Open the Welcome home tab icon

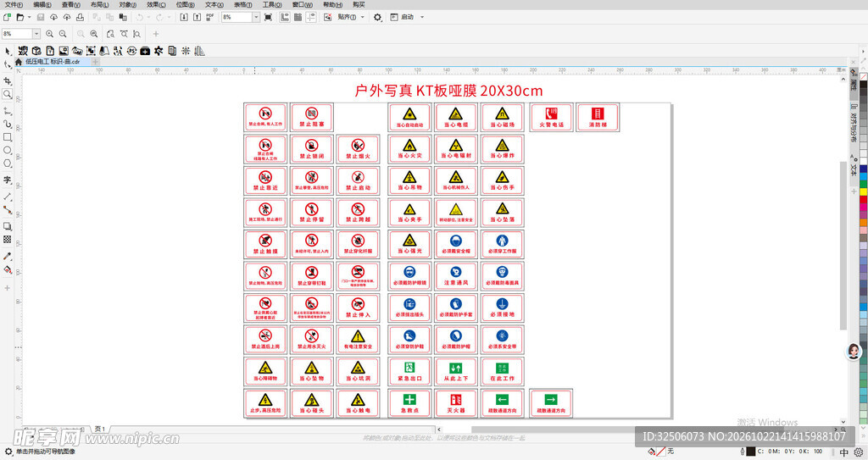click(19, 62)
